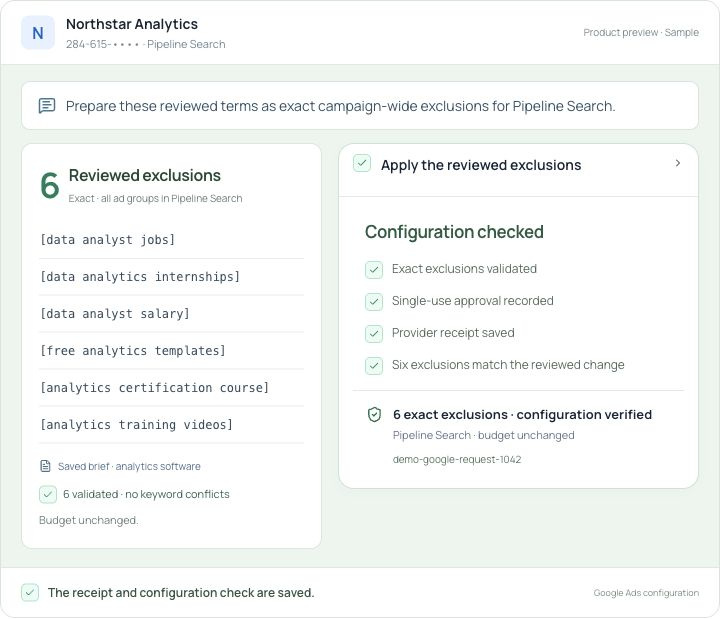
Task: Click the document icon next to Saved brief
Action: [x=45, y=466]
